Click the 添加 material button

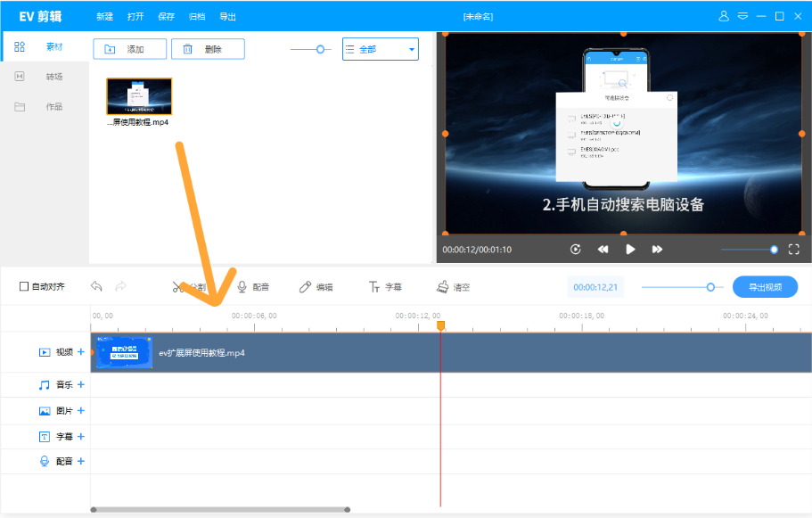tap(130, 50)
